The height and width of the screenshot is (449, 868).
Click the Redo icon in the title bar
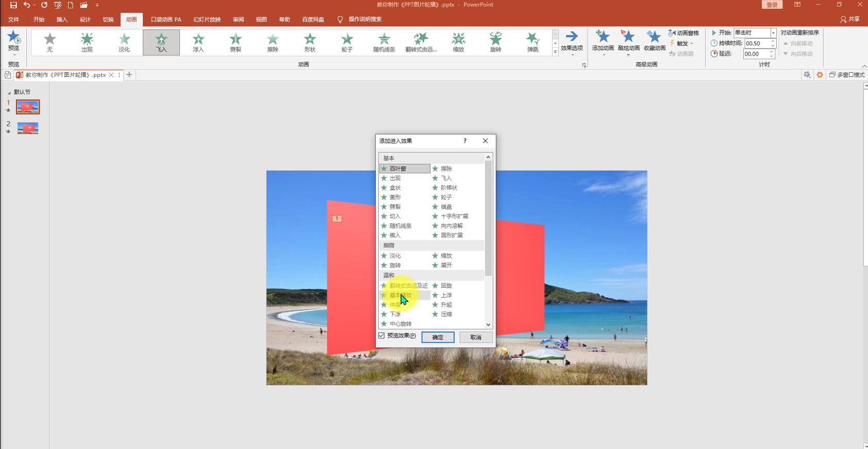click(x=44, y=5)
